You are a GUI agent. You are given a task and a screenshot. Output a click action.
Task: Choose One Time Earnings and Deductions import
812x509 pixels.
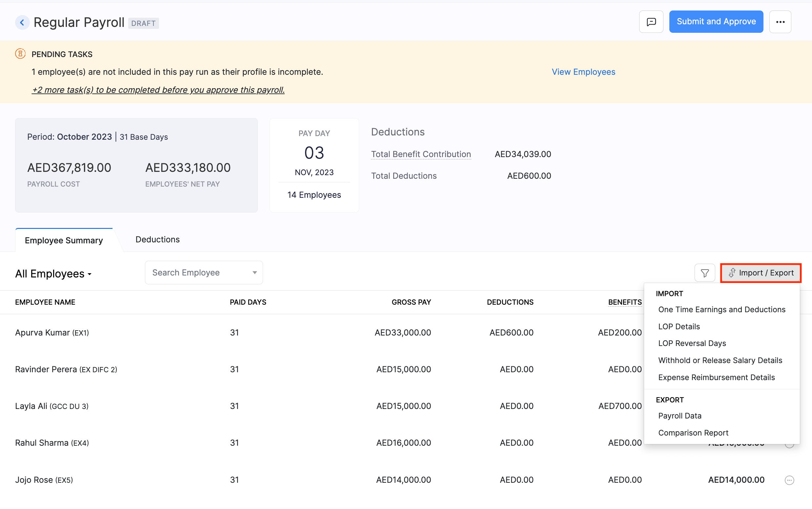point(721,309)
